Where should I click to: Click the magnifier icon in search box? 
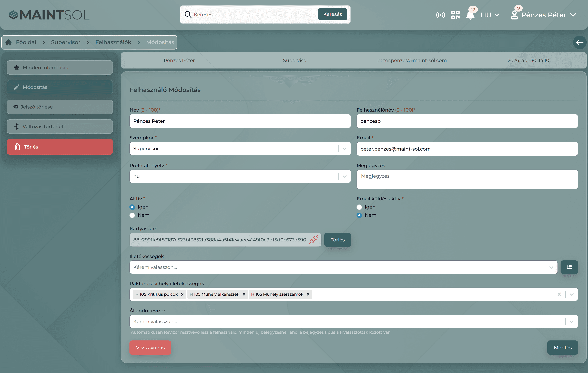point(188,15)
